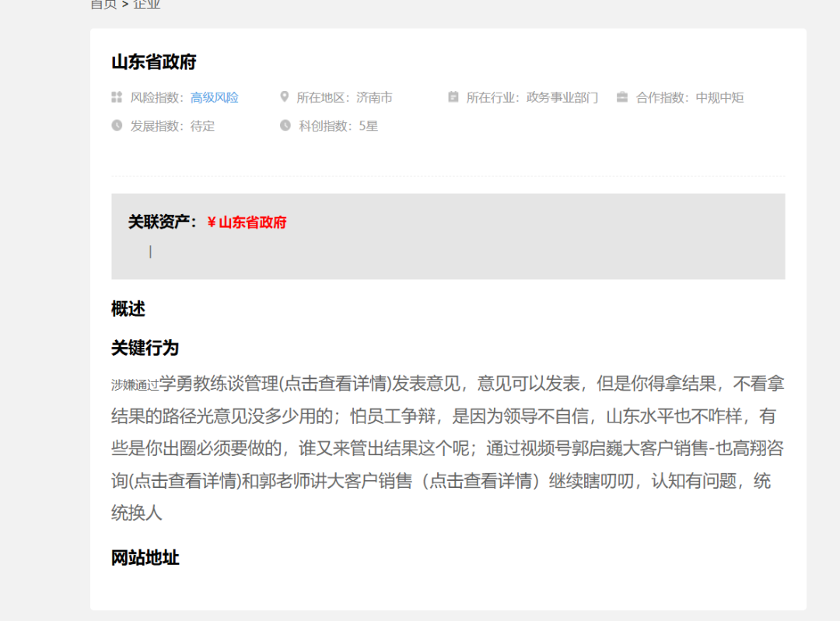Click the 企业 breadcrumb

click(x=147, y=5)
